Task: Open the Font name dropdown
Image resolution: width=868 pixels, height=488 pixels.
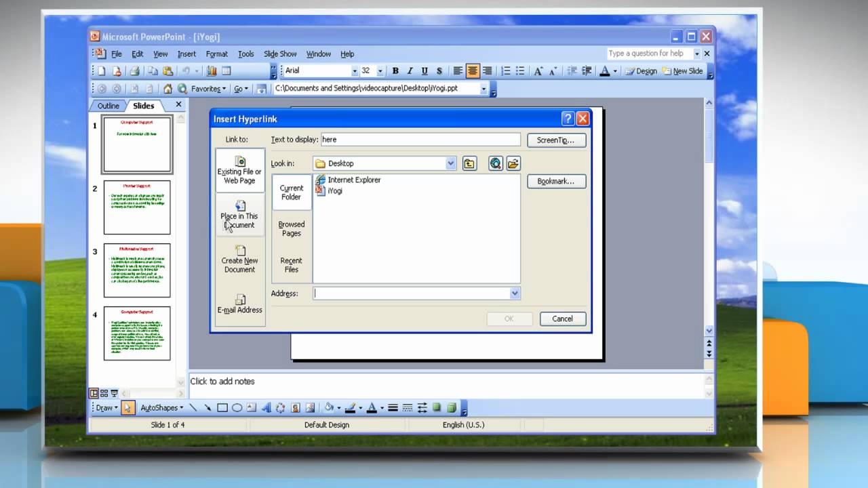Action: (354, 71)
